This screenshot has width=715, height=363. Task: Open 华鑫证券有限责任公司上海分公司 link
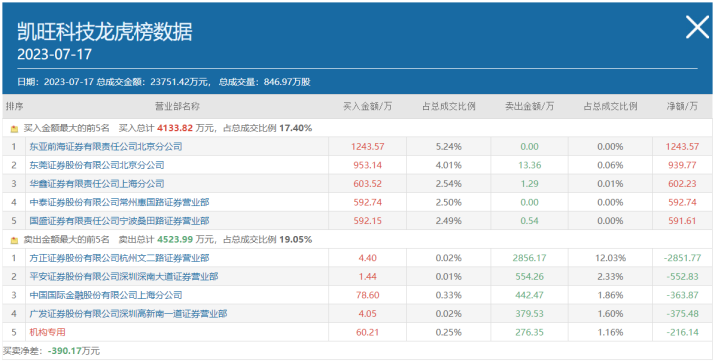click(x=97, y=184)
